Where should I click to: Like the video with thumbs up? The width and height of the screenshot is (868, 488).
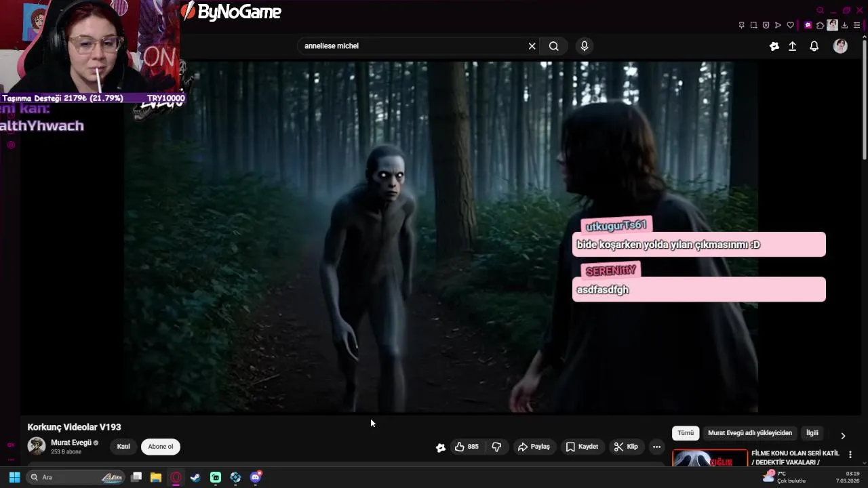pos(467,447)
